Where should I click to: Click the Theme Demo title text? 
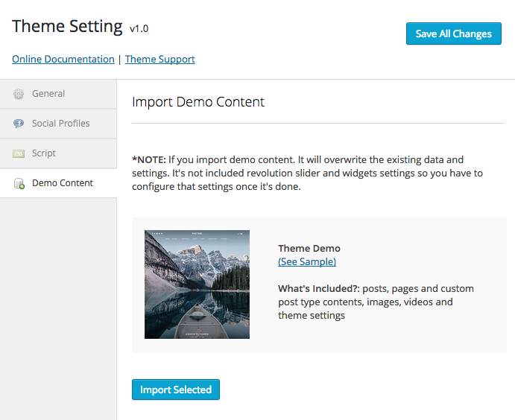(309, 249)
